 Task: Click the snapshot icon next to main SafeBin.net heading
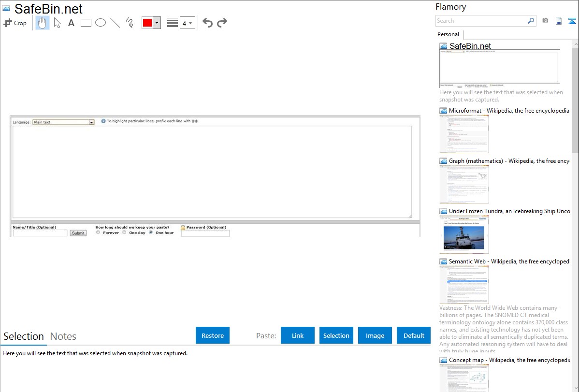[6, 8]
